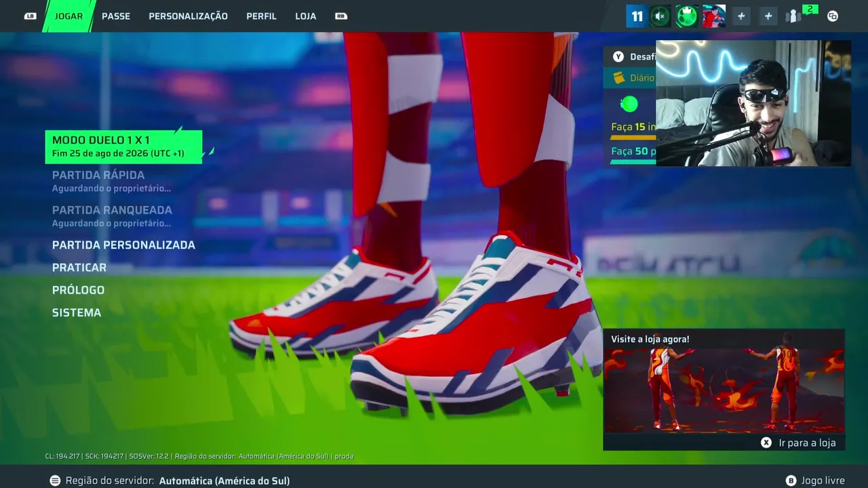Viewport: 868px width, 488px height.
Task: Click the second plus invite slot
Action: tap(768, 16)
